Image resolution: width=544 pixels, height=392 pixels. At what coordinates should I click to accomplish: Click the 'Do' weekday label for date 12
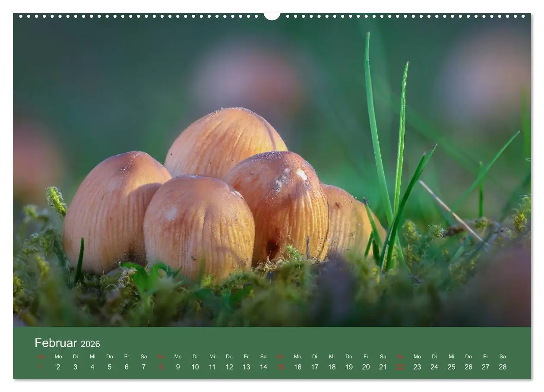pos(229,357)
